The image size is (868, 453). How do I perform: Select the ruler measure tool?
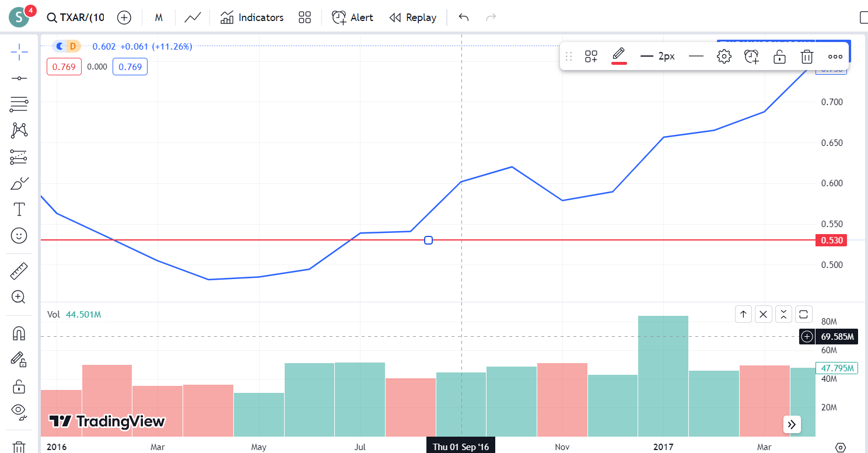click(19, 271)
